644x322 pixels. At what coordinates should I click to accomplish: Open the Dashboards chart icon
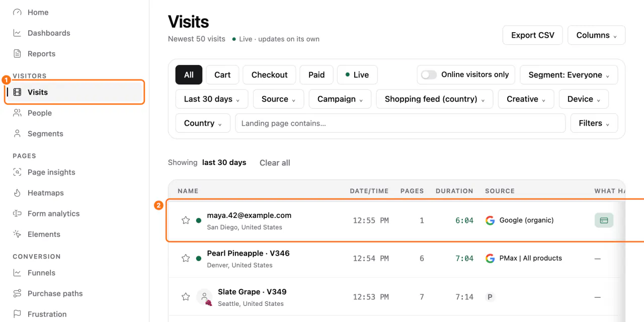pyautogui.click(x=17, y=33)
